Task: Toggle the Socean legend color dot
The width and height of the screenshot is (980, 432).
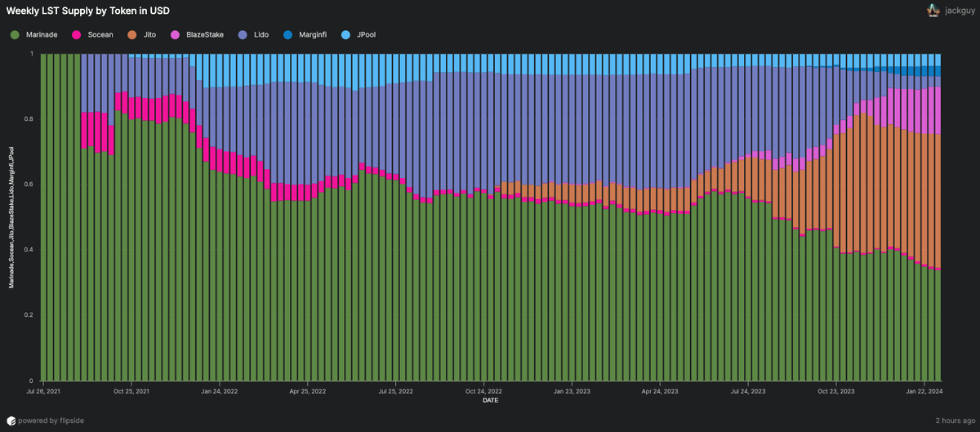Action: [78, 34]
